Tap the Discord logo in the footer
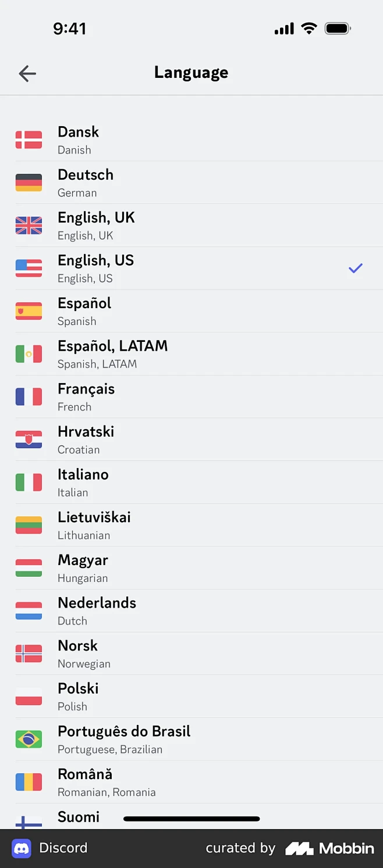 coord(22,848)
